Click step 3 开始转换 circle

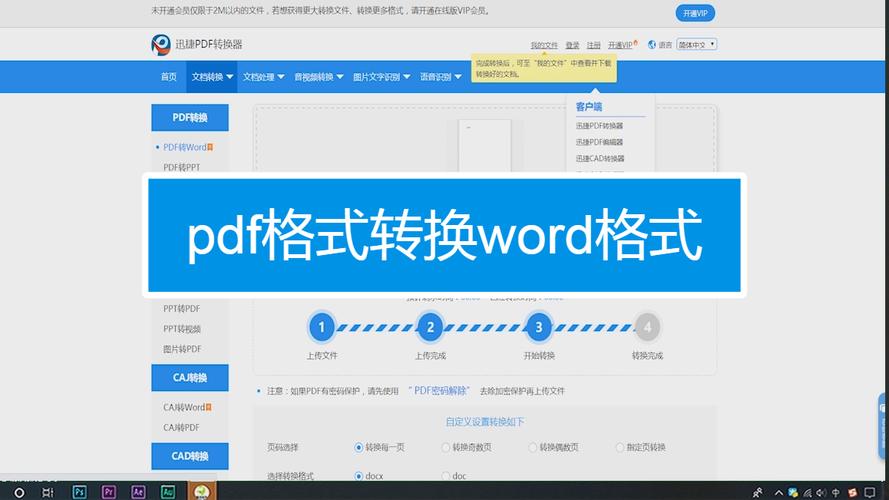tap(539, 327)
